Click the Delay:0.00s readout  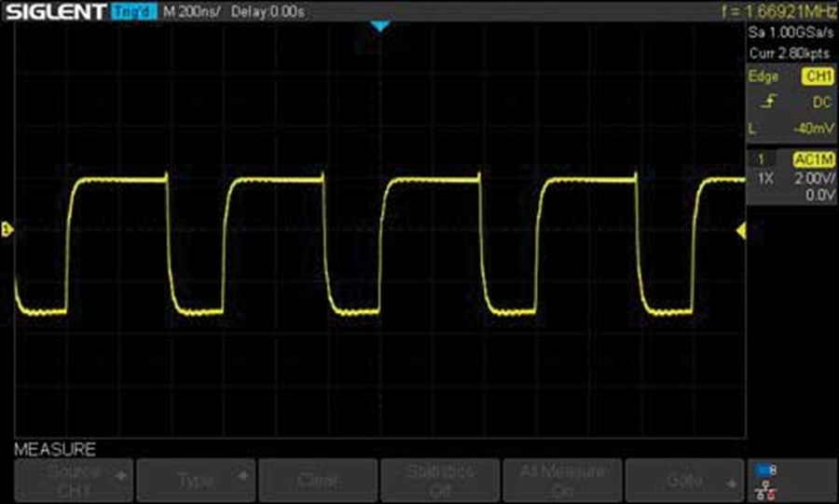pyautogui.click(x=268, y=11)
